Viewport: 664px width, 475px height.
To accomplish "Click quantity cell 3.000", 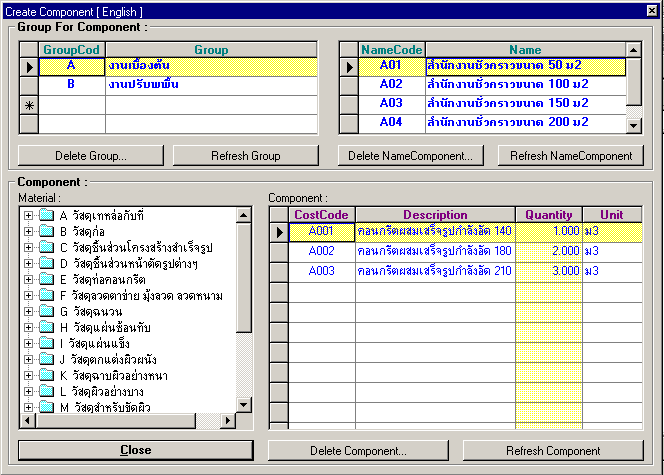I will [x=549, y=271].
